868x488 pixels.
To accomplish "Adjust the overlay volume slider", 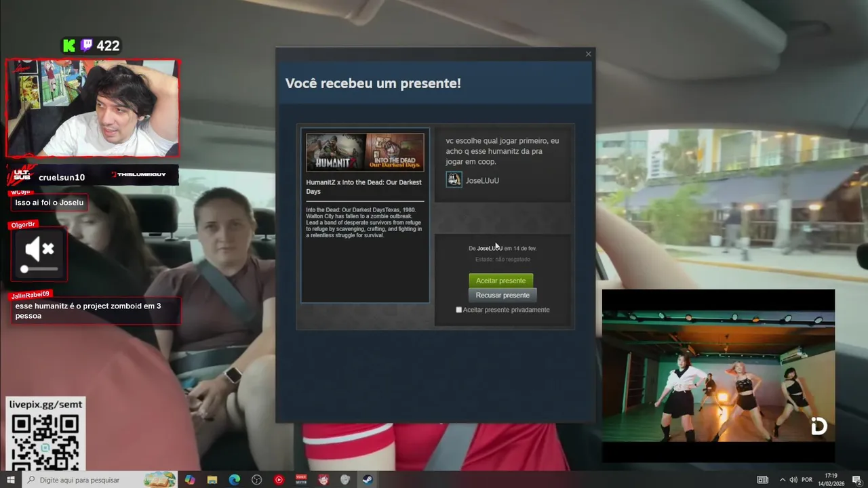I will tap(40, 269).
